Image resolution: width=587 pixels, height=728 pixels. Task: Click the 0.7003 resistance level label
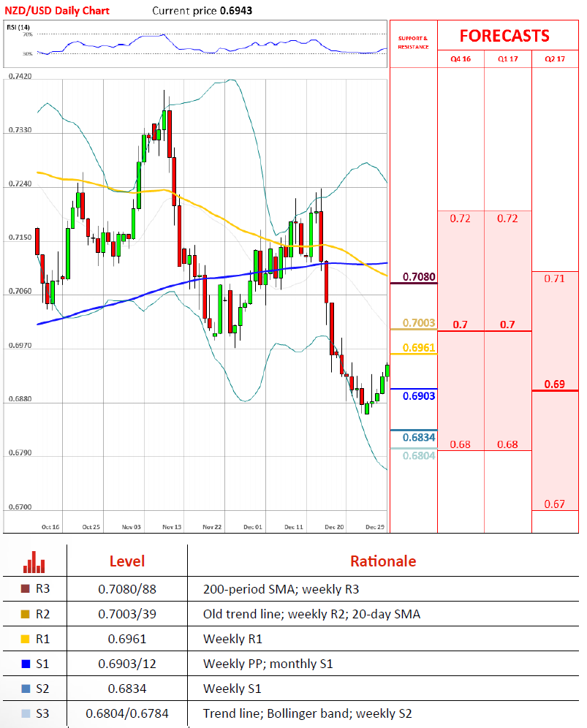(x=419, y=322)
